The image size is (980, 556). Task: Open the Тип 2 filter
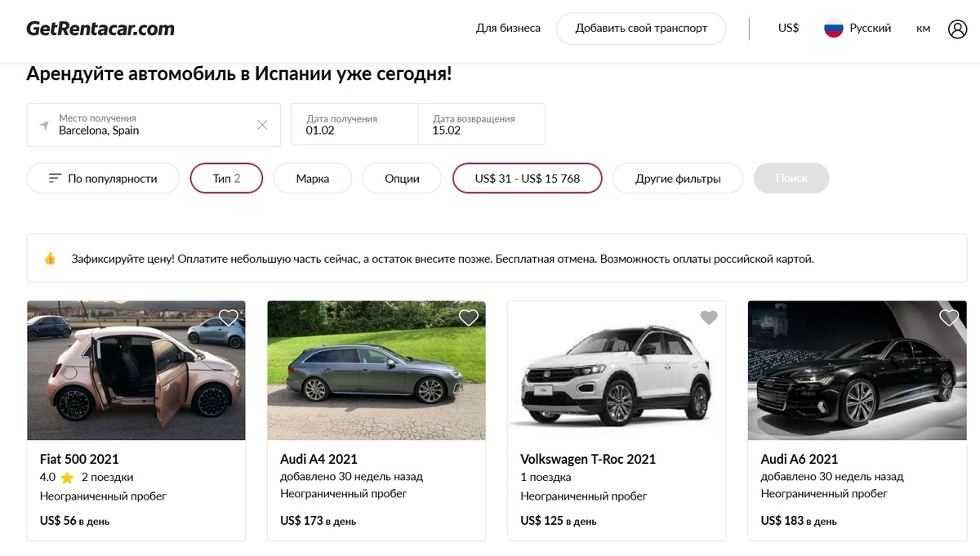click(226, 178)
